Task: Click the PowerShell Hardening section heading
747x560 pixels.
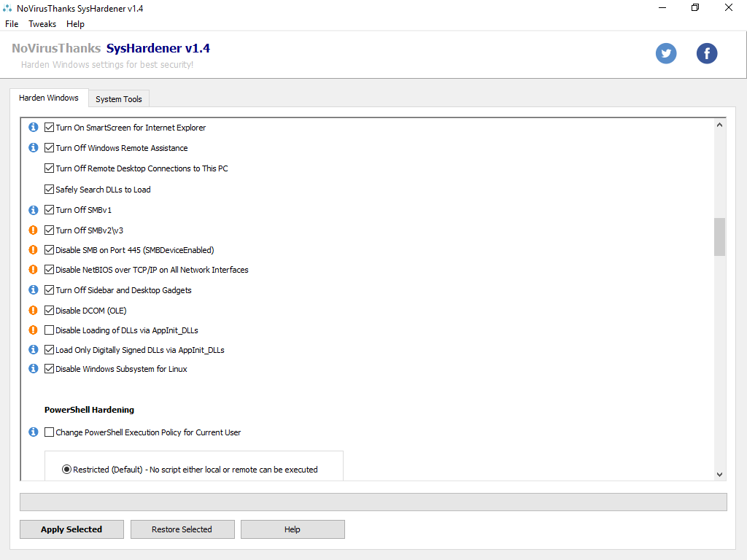Action: coord(89,410)
